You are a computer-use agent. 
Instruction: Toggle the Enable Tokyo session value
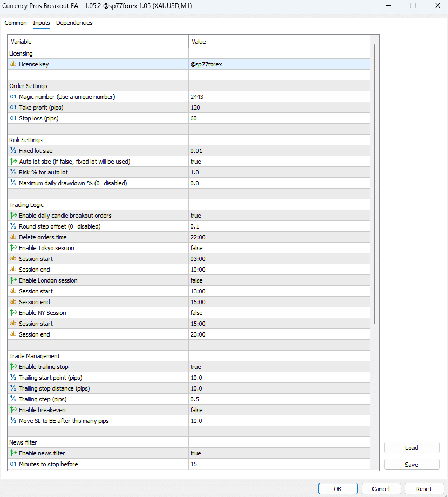(279, 248)
